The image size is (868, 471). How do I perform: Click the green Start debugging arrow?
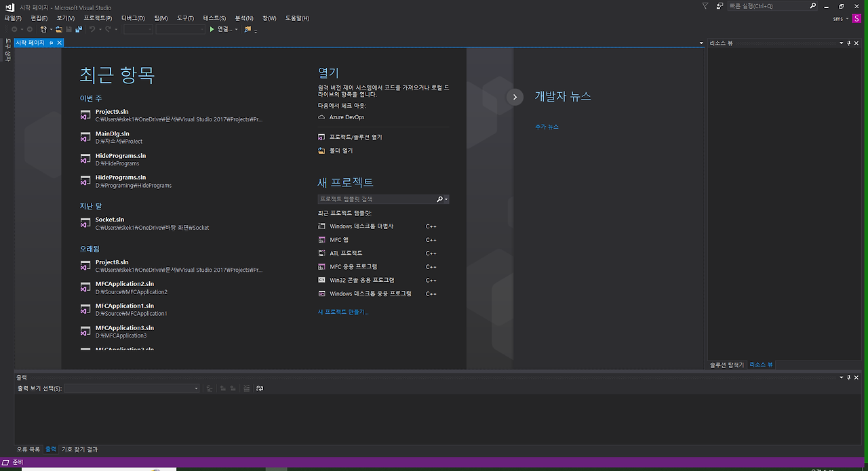tap(212, 29)
